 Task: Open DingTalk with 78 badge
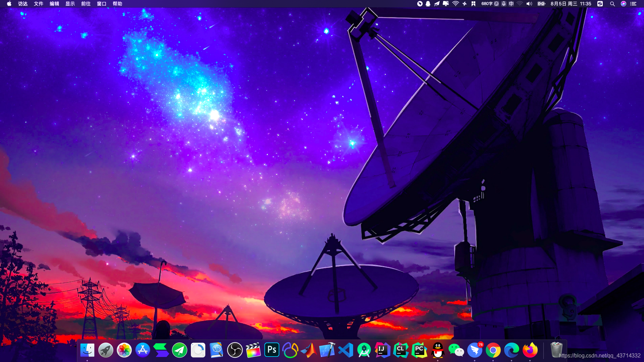coord(475,350)
